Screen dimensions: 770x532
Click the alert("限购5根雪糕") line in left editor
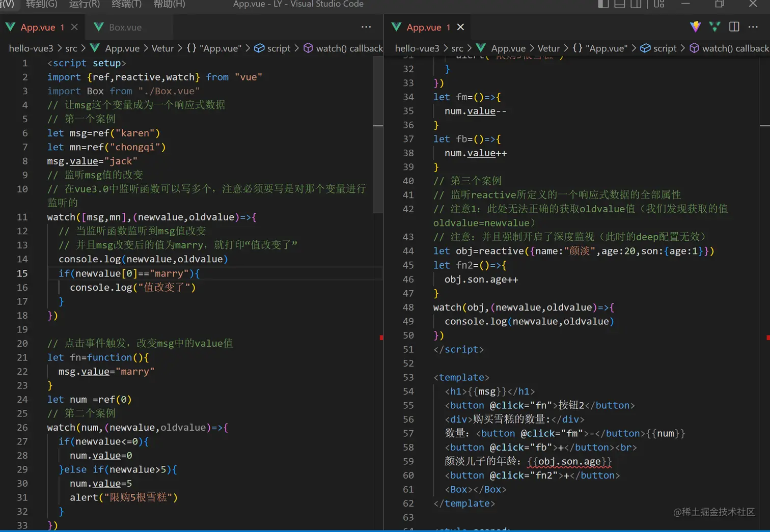point(124,497)
